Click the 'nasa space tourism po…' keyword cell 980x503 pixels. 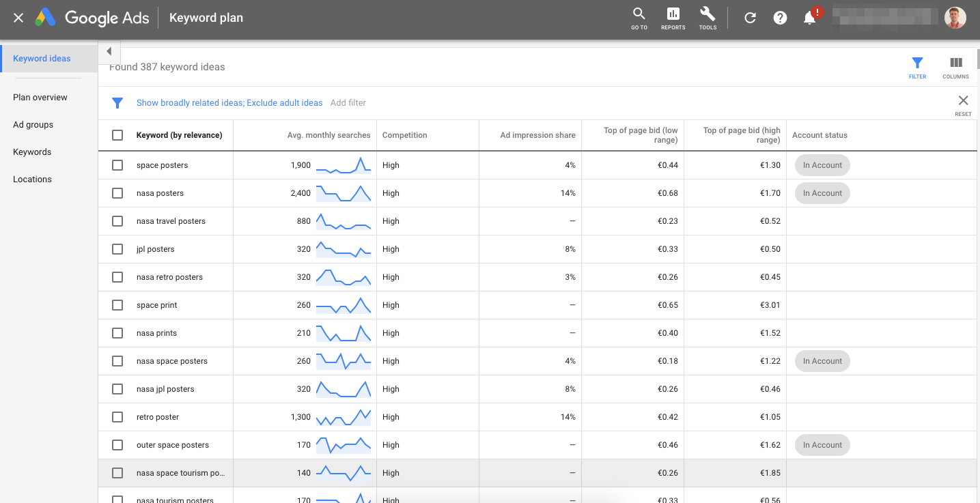[180, 473]
